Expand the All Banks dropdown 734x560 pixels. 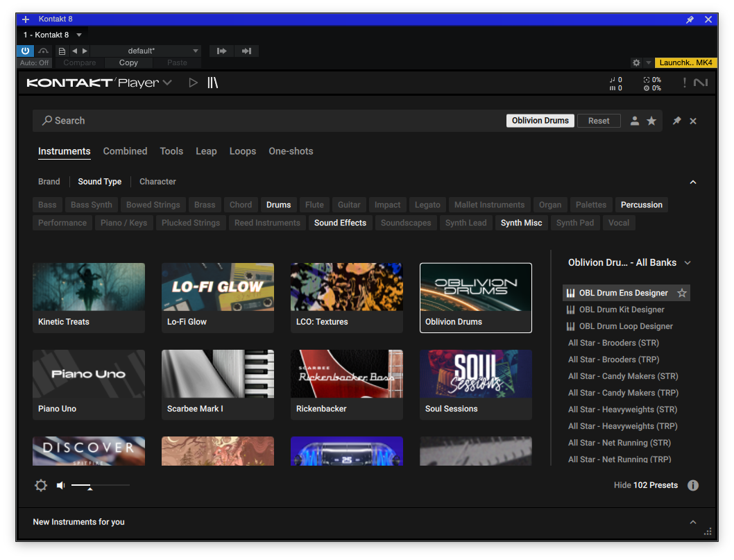688,263
